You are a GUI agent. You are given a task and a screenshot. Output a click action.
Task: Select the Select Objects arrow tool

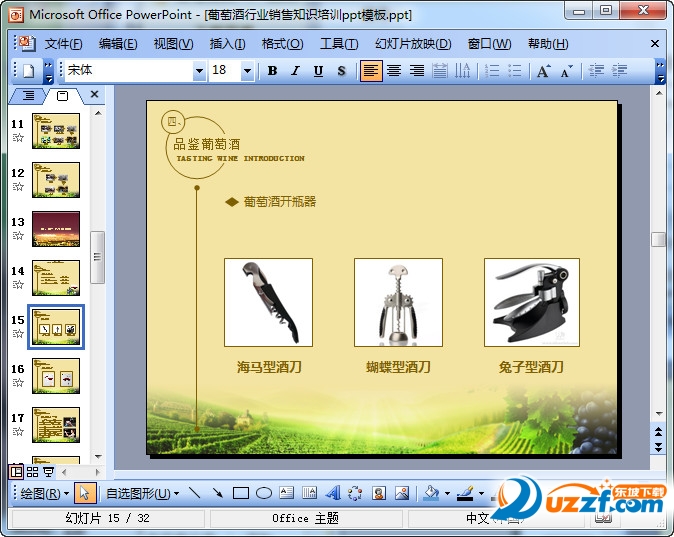[x=85, y=493]
